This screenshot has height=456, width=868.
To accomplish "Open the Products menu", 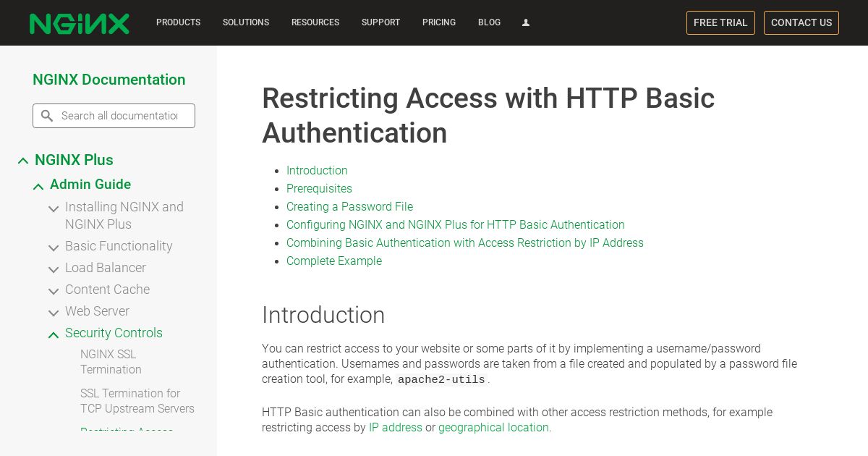I will click(x=178, y=22).
